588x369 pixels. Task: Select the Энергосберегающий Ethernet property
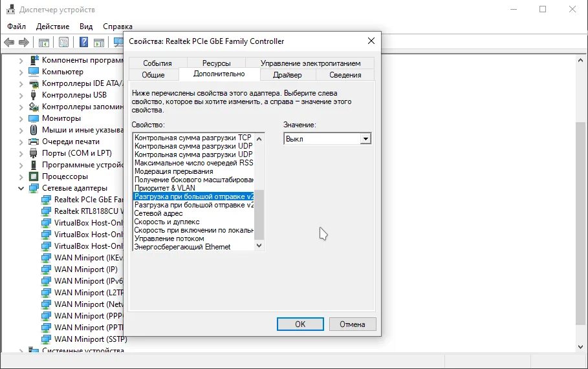[193, 247]
